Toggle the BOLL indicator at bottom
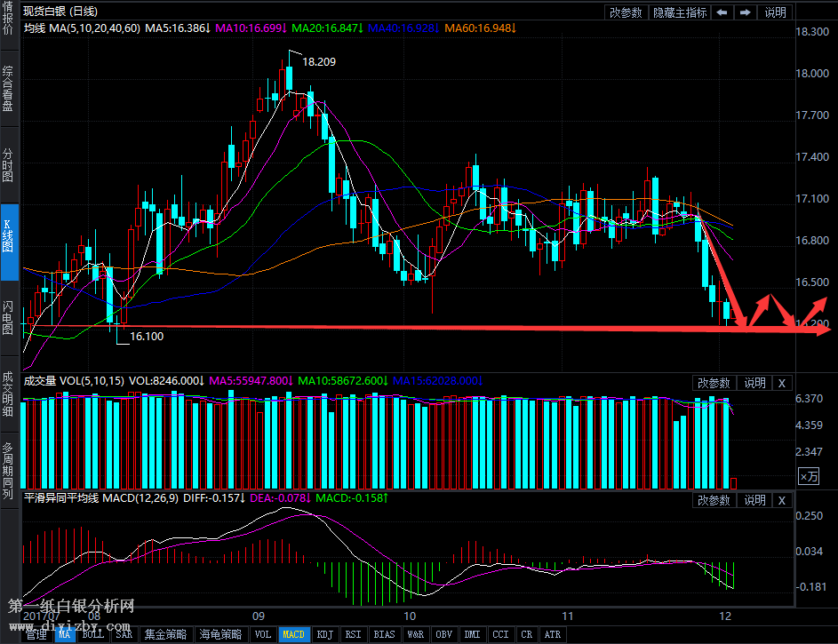Screen dimensions: 838x644 pyautogui.click(x=92, y=634)
